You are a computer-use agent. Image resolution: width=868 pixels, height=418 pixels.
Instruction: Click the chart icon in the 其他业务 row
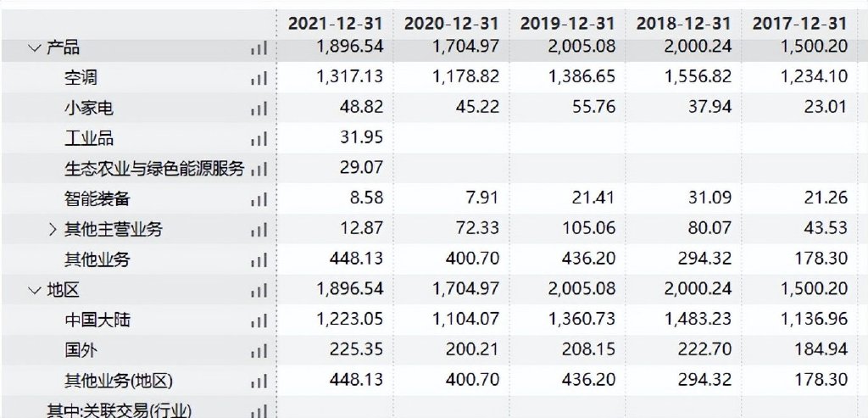click(x=258, y=260)
